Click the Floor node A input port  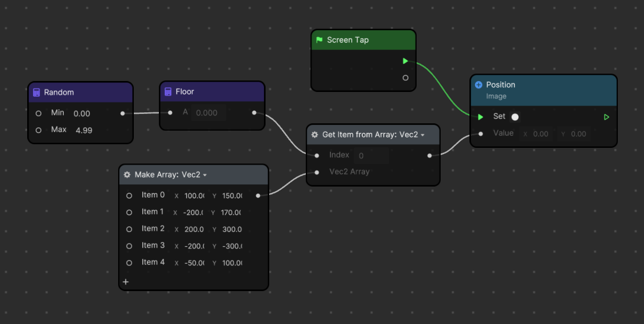(170, 112)
